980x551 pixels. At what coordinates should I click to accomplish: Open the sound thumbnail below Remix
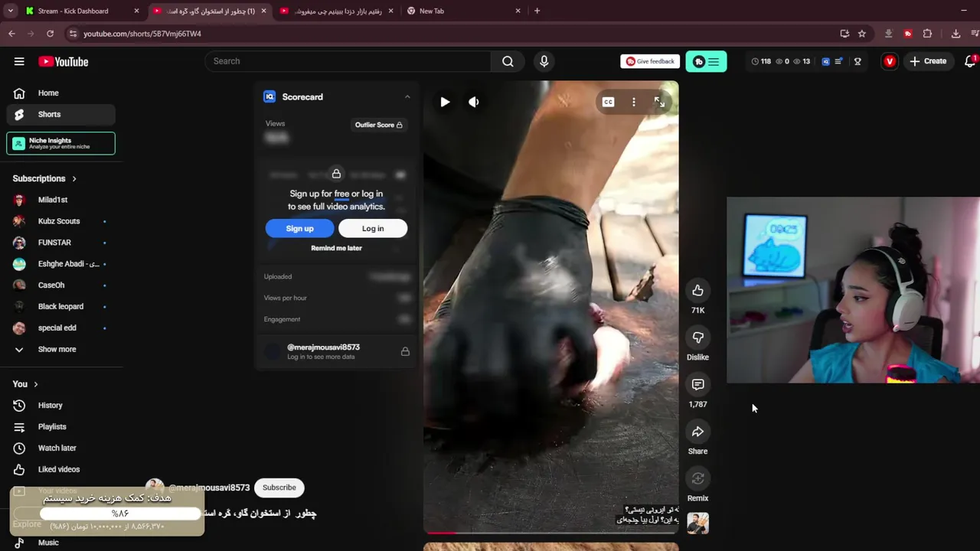coord(697,523)
